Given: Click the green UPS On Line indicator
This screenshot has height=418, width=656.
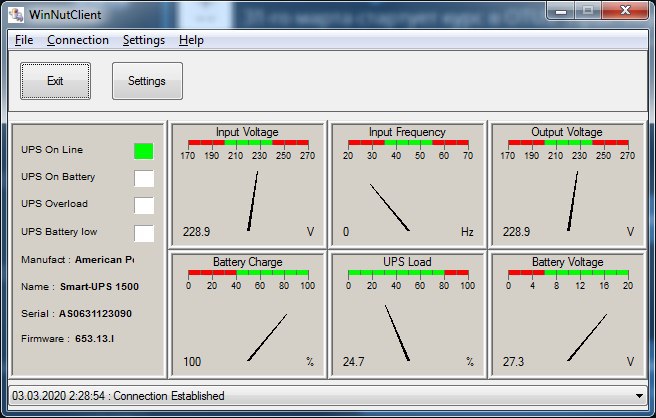Looking at the screenshot, I should pyautogui.click(x=144, y=151).
